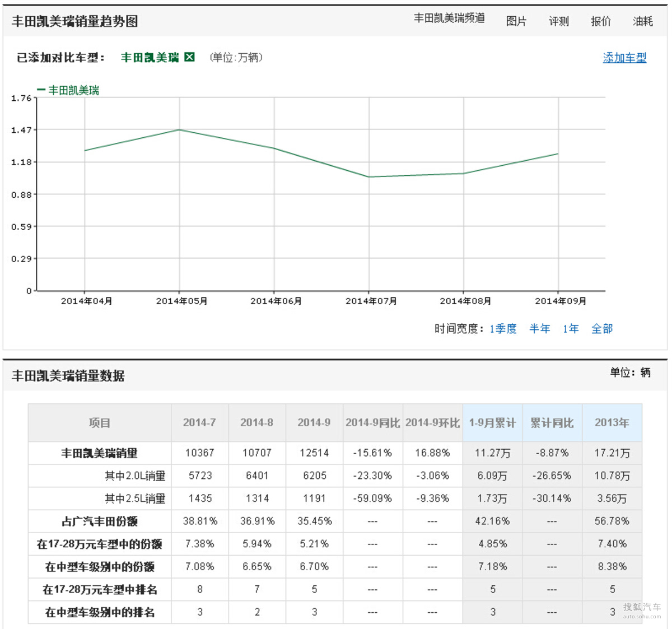Screen dimensions: 672x629
Task: Set time range to 1季度
Action: [x=503, y=329]
